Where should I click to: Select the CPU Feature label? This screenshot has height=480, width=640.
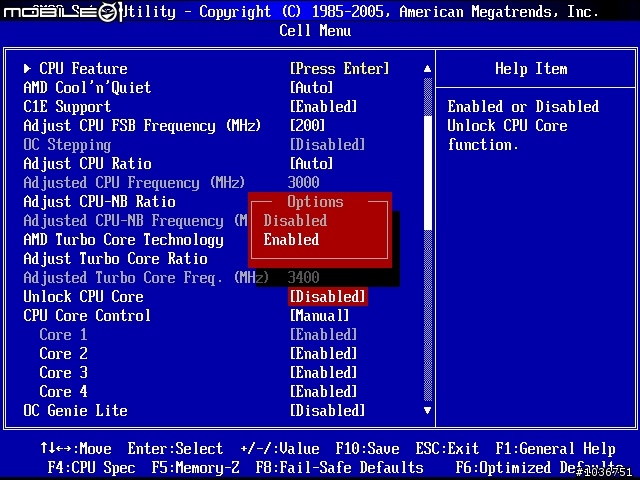coord(83,69)
